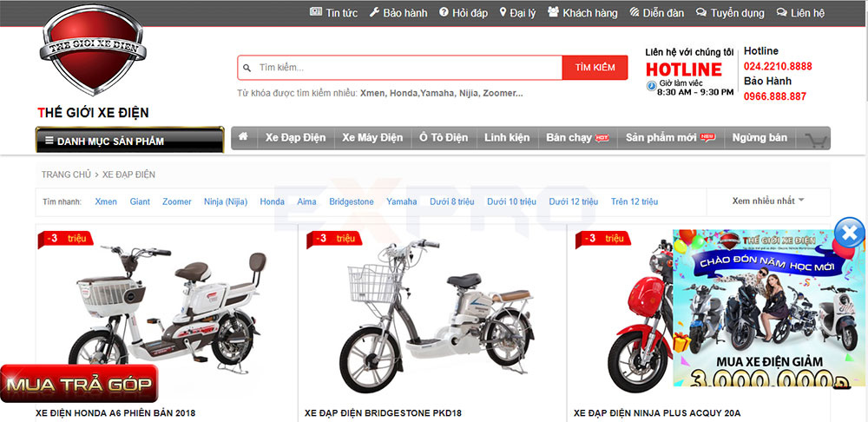Close the promotional popup banner
The width and height of the screenshot is (868, 422).
tap(849, 233)
